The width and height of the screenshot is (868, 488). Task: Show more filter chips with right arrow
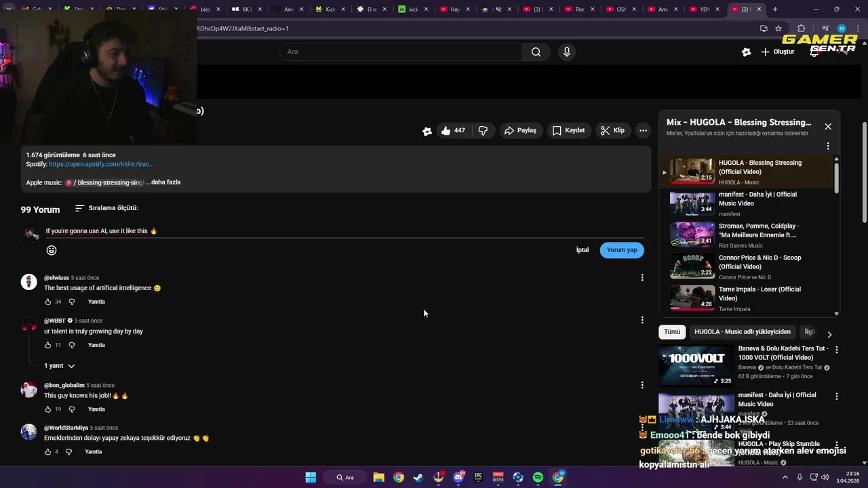pos(829,334)
